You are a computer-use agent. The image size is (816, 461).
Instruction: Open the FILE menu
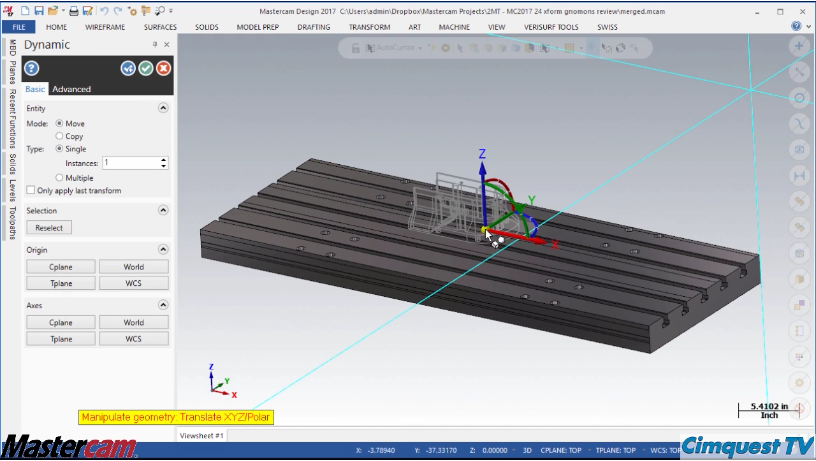(x=19, y=27)
